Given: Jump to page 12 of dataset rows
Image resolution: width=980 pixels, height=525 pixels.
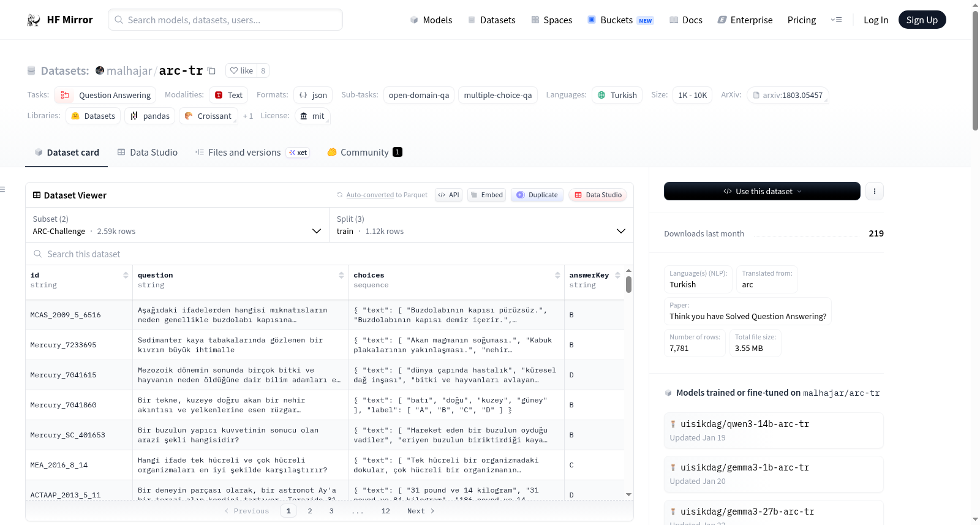Looking at the screenshot, I should tap(386, 511).
